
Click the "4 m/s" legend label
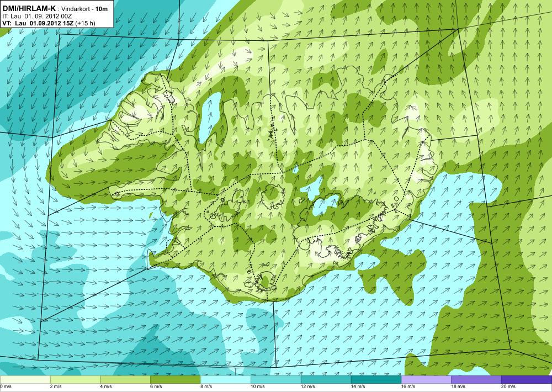[x=107, y=386]
